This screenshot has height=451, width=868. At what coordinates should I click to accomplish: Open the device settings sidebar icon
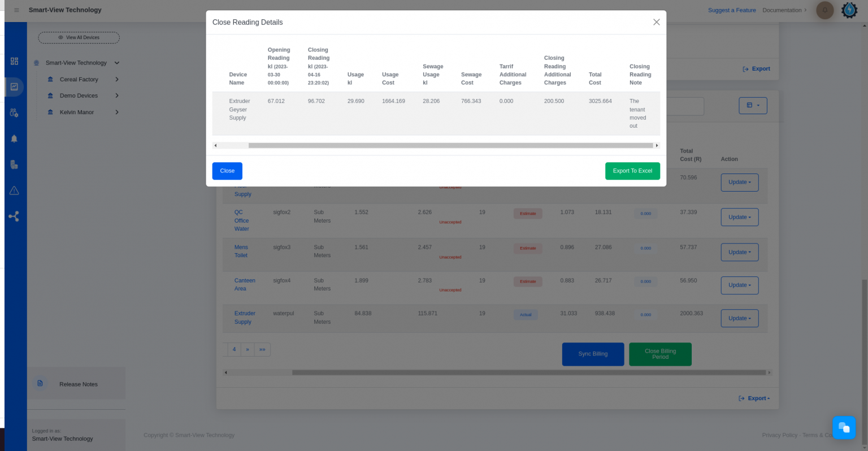pyautogui.click(x=14, y=113)
